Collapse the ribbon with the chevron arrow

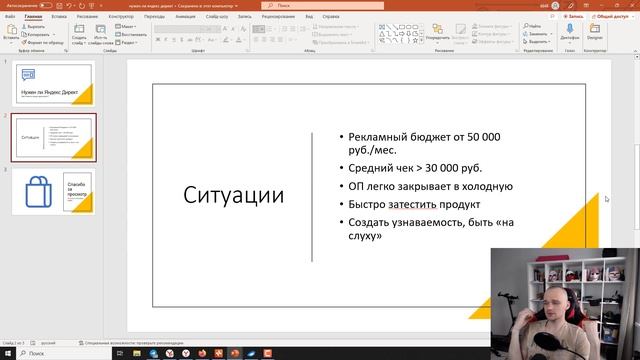[x=635, y=51]
